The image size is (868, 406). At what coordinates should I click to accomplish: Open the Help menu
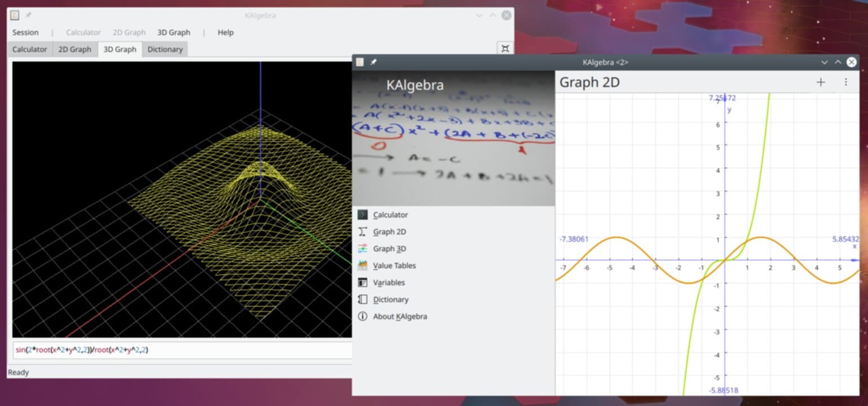click(x=225, y=32)
